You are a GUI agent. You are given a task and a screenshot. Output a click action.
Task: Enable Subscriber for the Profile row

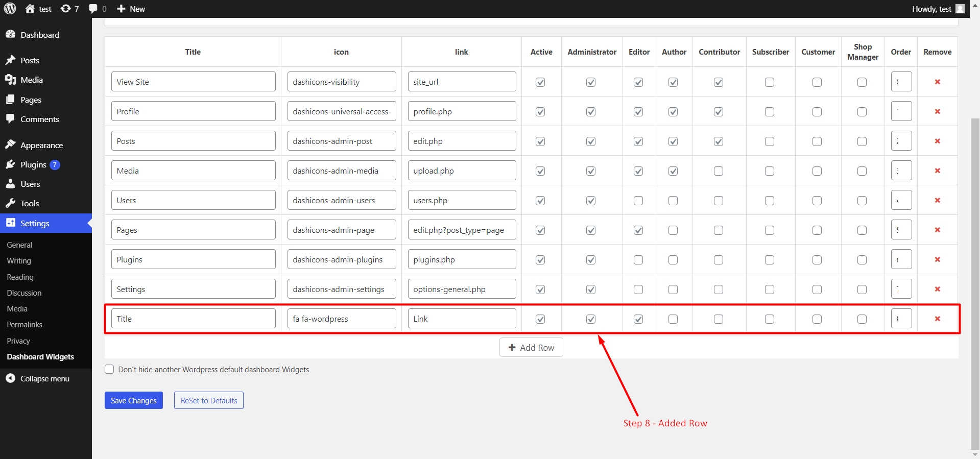click(770, 112)
